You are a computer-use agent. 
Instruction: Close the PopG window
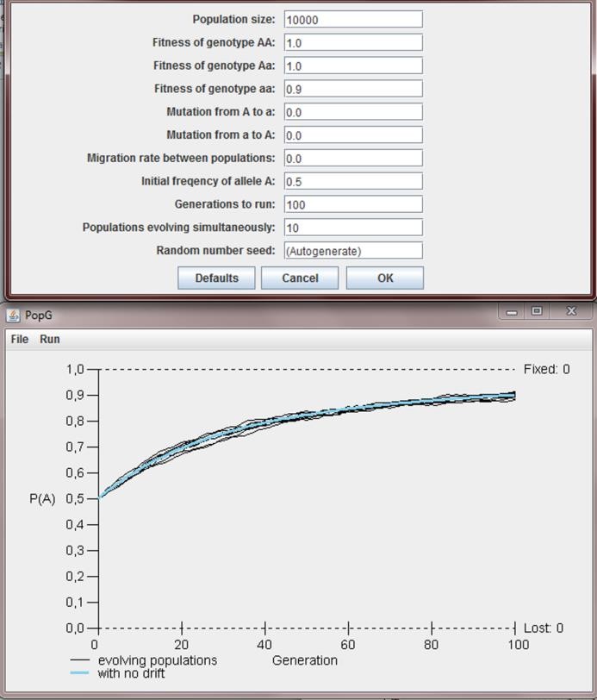(x=570, y=311)
